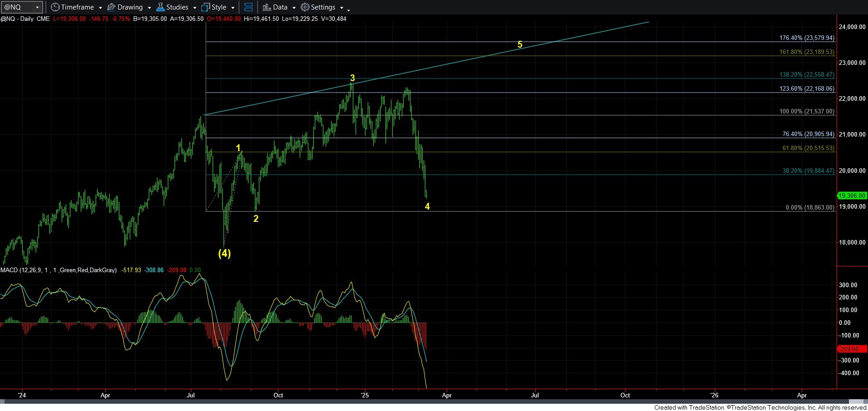Click the V=30,484 volume value
Screen dimensions: 868x411
[x=333, y=19]
